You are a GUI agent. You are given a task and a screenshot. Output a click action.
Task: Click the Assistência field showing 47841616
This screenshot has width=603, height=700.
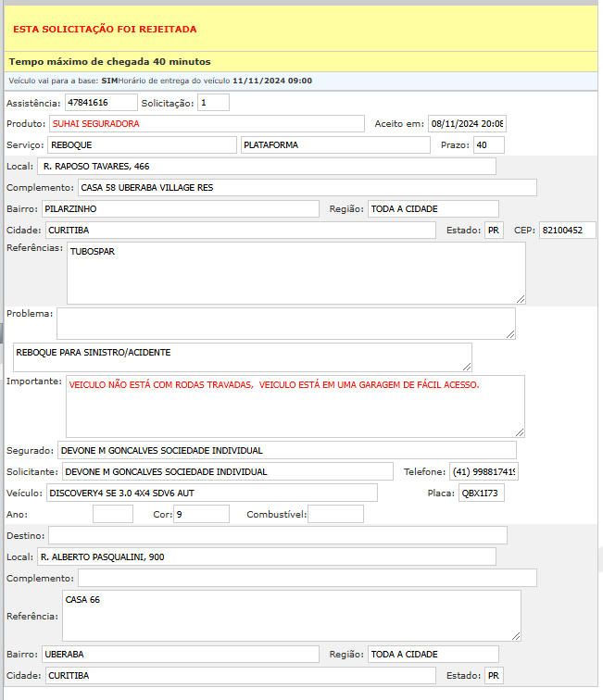[100, 103]
